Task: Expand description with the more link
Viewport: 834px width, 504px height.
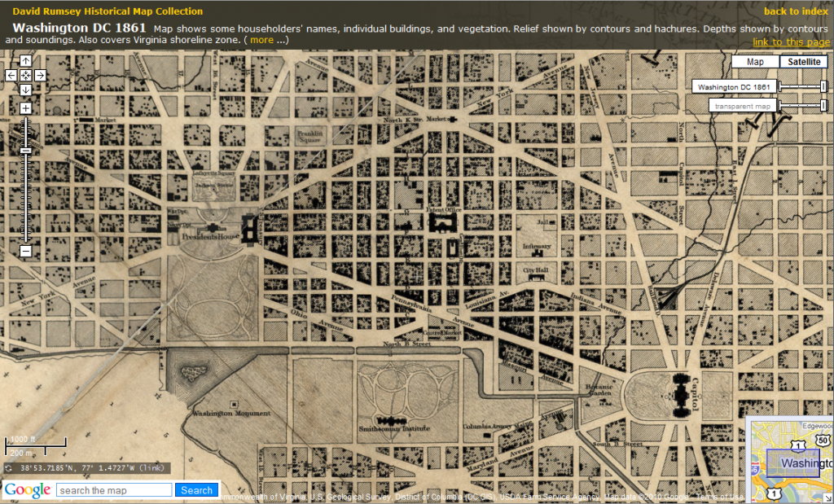Action: coord(261,40)
